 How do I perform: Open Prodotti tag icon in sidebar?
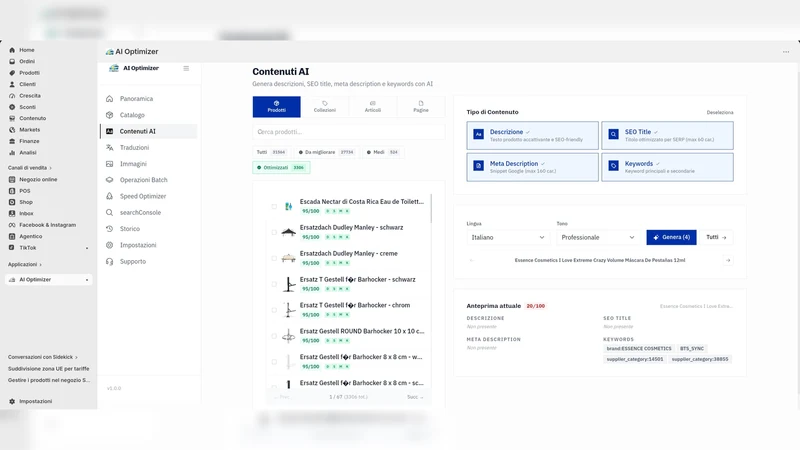(x=12, y=73)
